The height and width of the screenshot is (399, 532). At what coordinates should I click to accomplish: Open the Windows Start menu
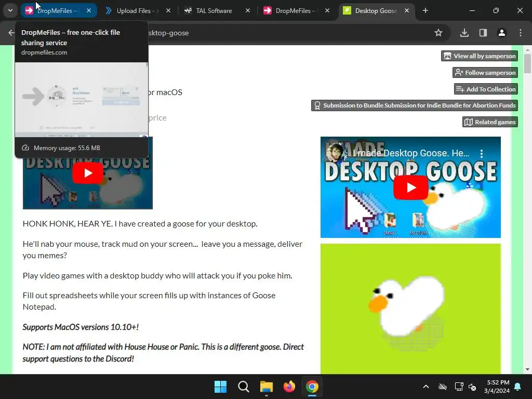(x=220, y=387)
